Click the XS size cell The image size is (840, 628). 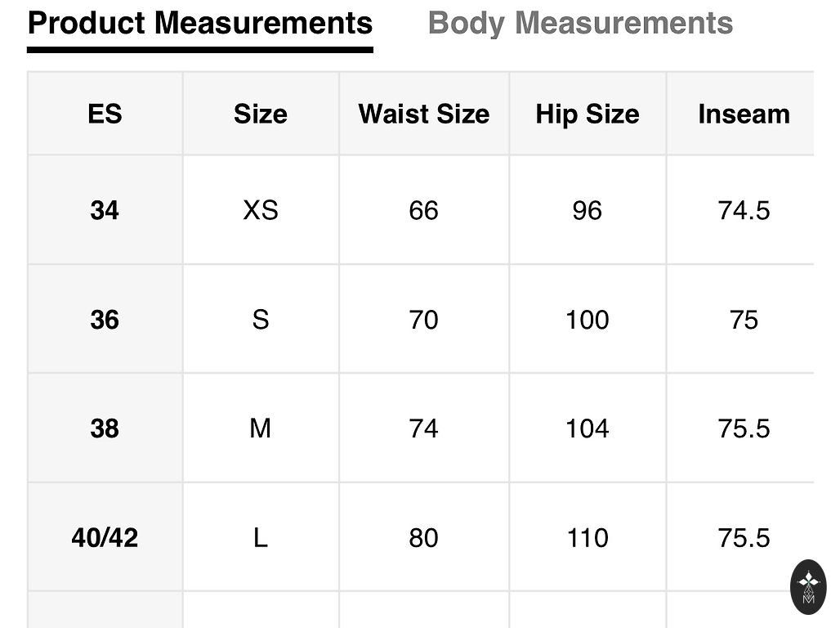[x=260, y=210]
